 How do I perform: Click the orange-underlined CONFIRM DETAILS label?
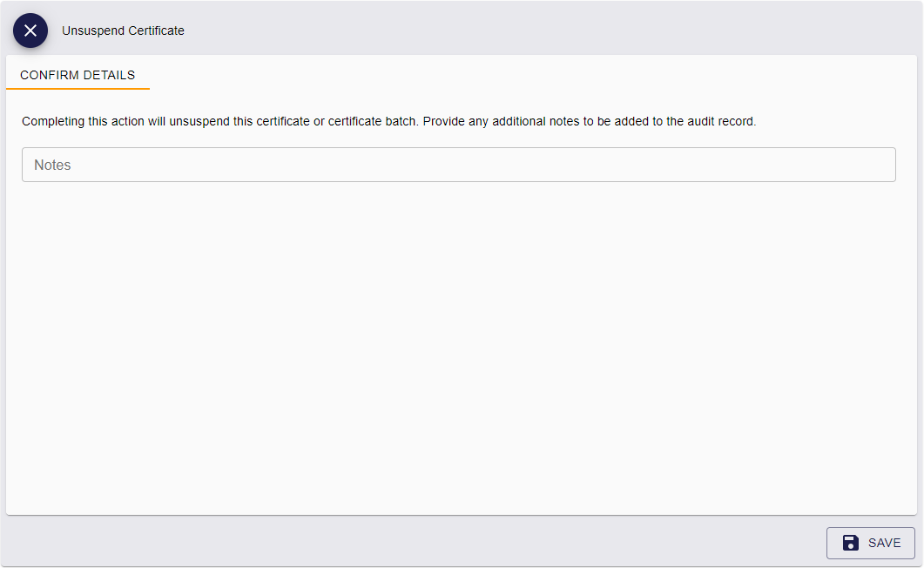(x=78, y=75)
